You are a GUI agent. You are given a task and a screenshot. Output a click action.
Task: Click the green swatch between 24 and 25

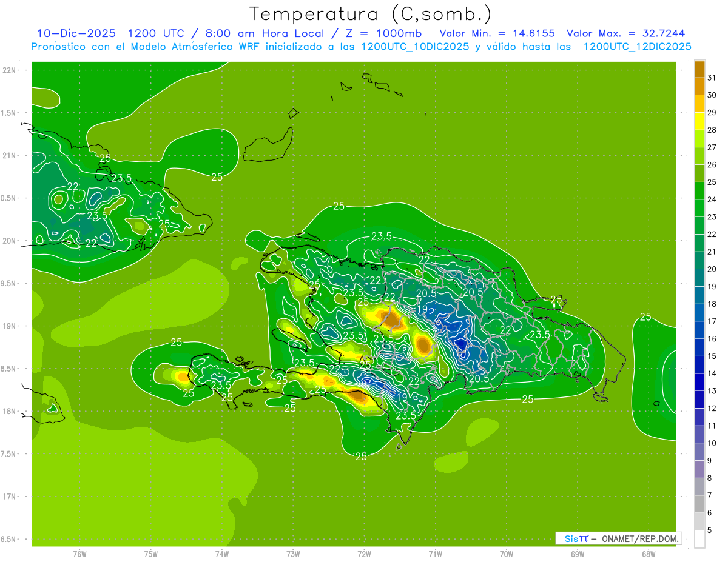coord(699,190)
